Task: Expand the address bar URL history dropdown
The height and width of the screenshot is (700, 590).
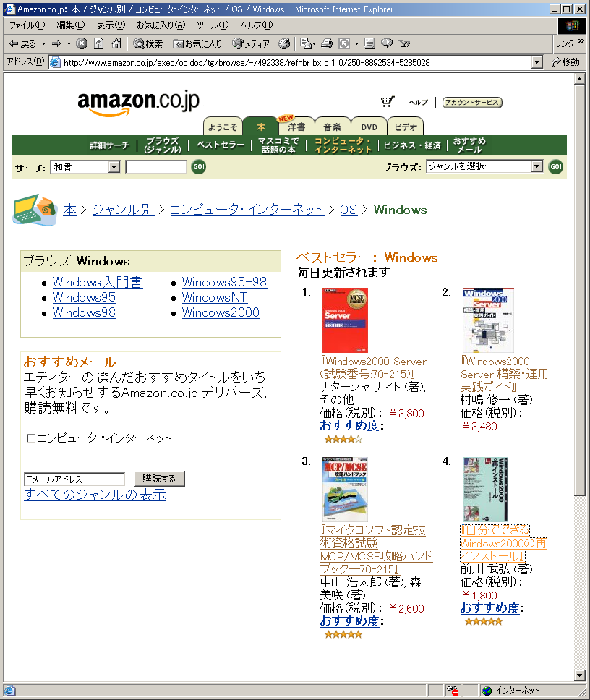Action: (537, 62)
